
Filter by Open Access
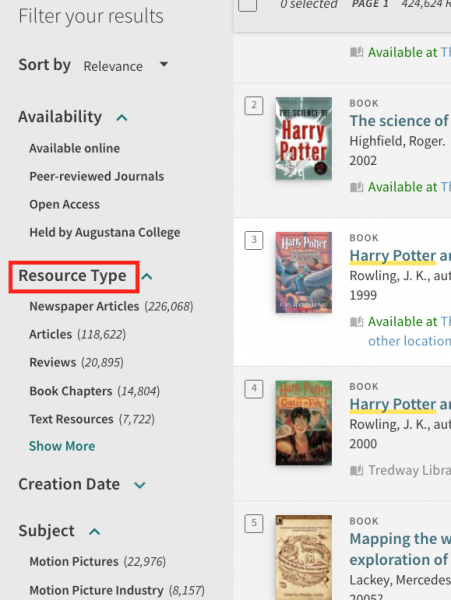pos(65,204)
